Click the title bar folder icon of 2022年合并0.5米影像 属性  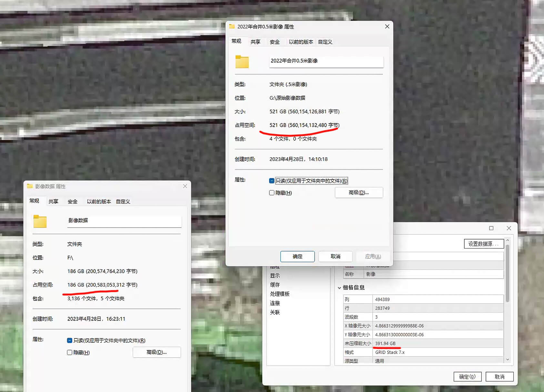tap(232, 26)
